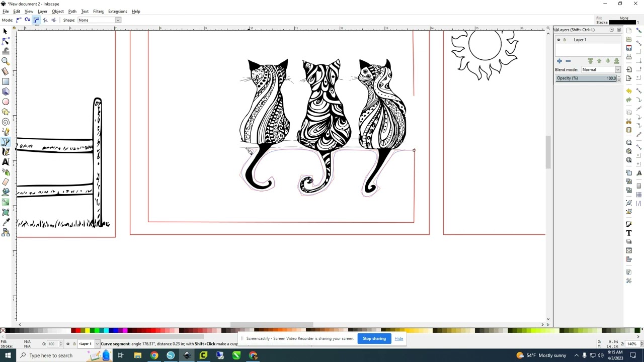The image size is (644, 362).
Task: Select the Zoom magnifier tool in toolbox
Action: 6,61
